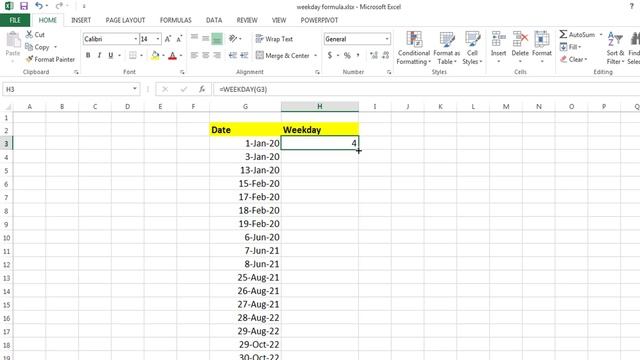
Task: Open the font size 14 dropdown
Action: tap(158, 39)
